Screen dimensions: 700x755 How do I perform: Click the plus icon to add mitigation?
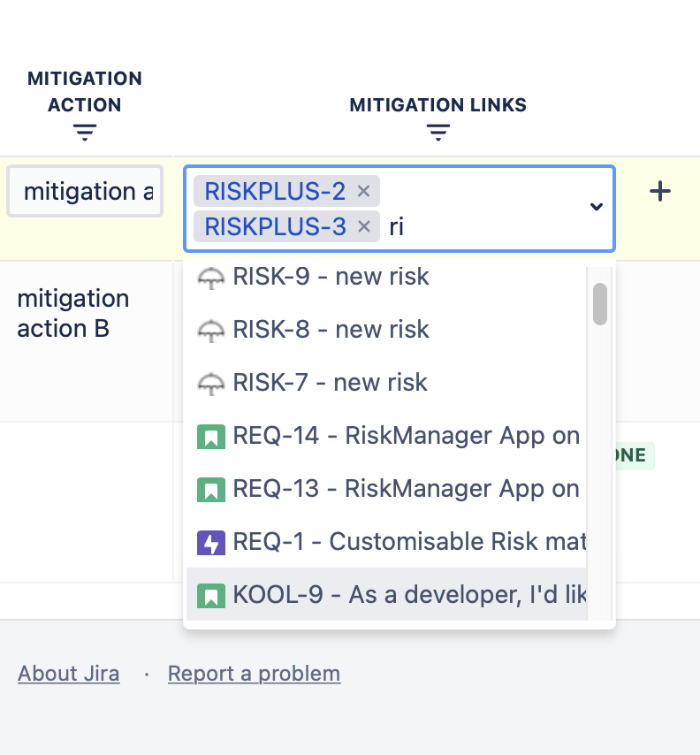660,191
